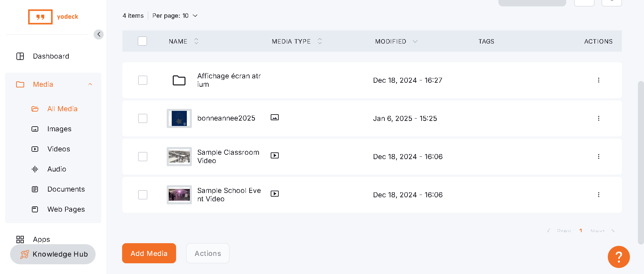Click the Add Media button
644x274 pixels.
(x=149, y=253)
